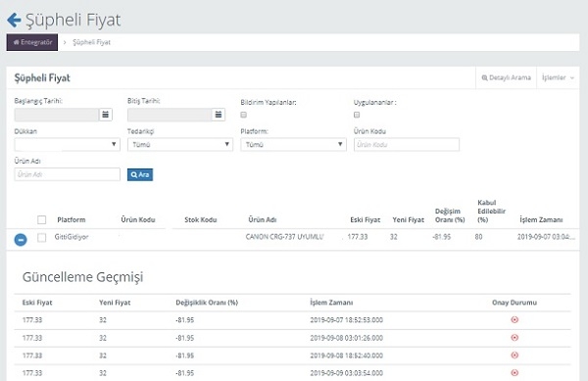Click the -81.95 change rate in GittiGidiyor row
This screenshot has height=381, width=588.
click(x=441, y=237)
